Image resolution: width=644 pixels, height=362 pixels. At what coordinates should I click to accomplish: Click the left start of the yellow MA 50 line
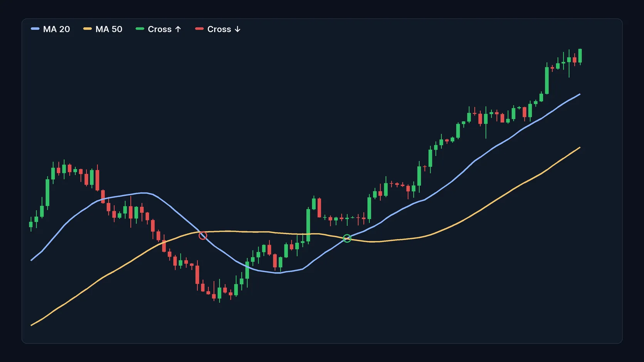[x=31, y=325]
